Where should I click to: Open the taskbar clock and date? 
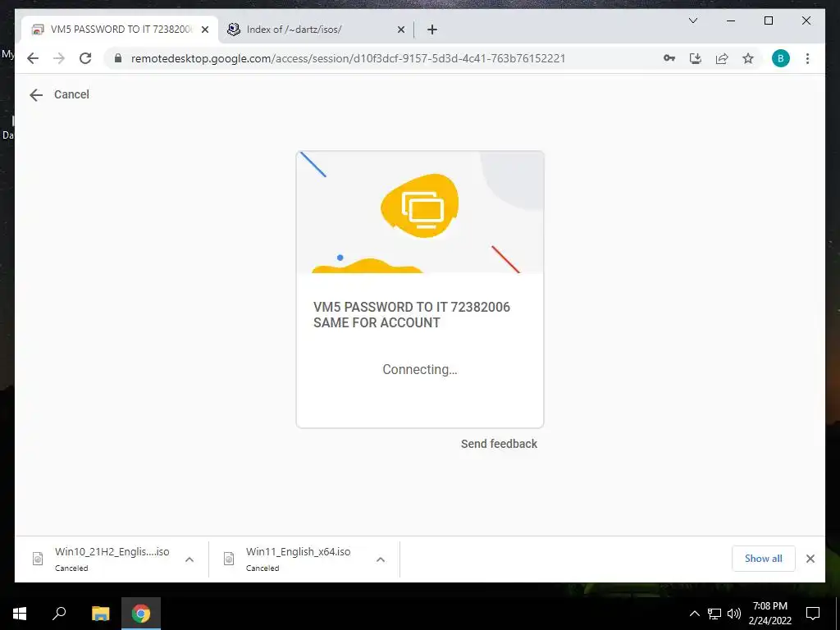click(769, 614)
